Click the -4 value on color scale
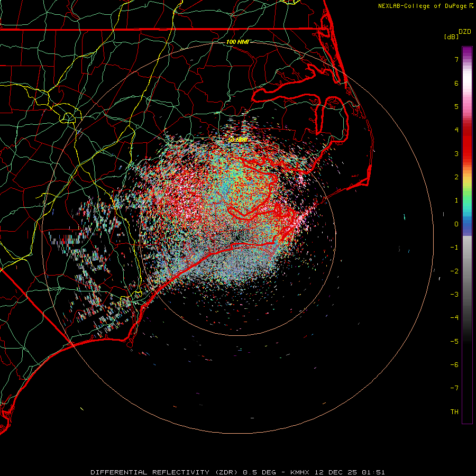 [x=454, y=318]
